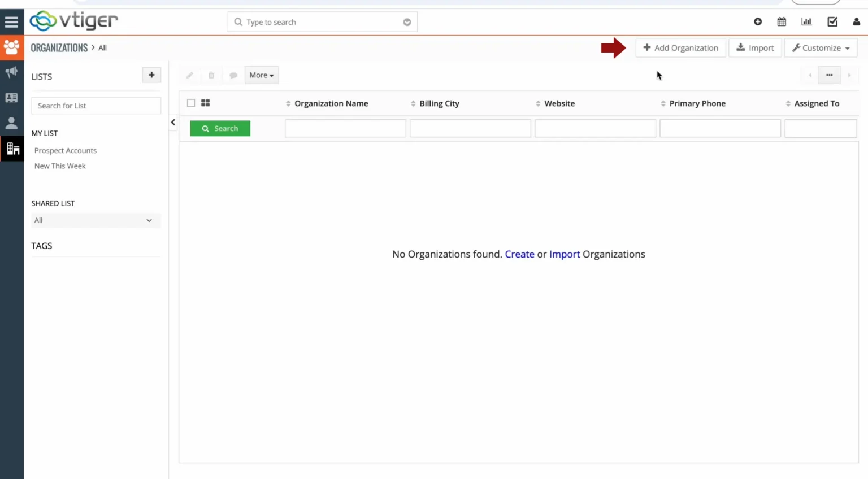Click the Create link in the empty message
This screenshot has height=479, width=868.
pos(519,254)
